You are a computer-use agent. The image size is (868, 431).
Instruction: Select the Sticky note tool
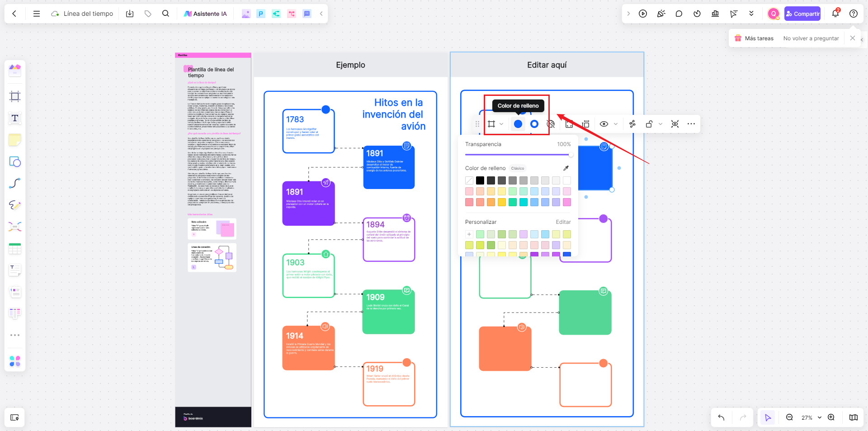[x=15, y=140]
